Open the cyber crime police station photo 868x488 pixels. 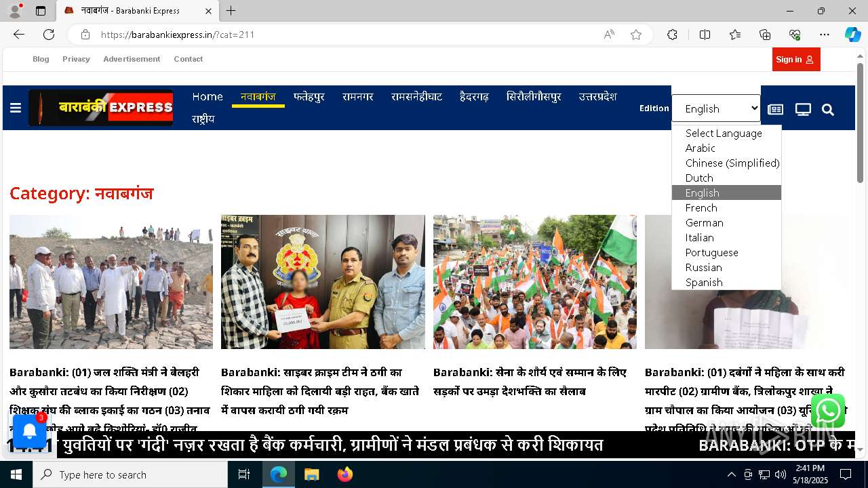pos(323,282)
